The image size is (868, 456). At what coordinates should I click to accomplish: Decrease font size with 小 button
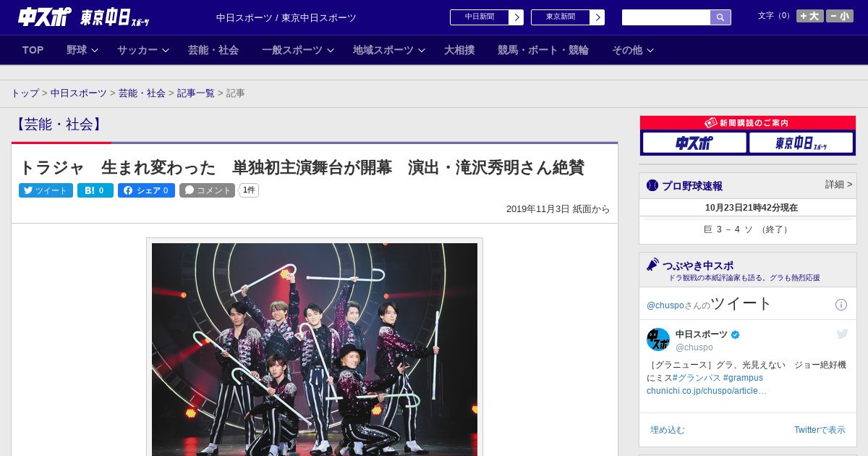840,16
